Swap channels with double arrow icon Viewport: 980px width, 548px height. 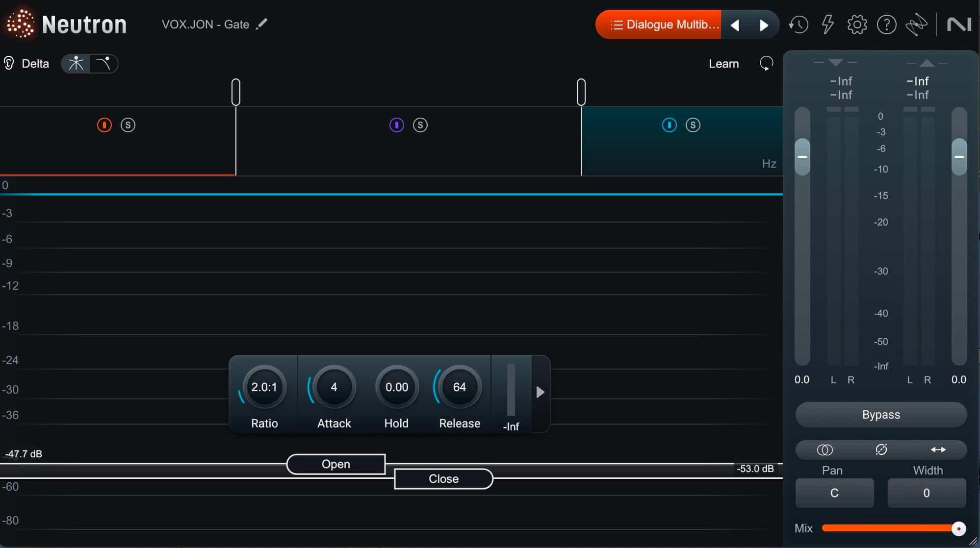[938, 449]
